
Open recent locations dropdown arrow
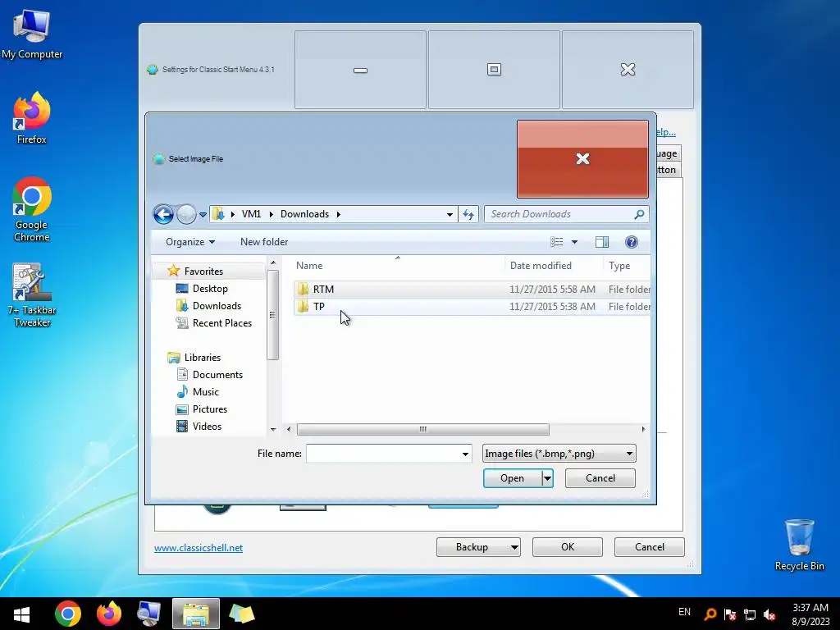[x=203, y=214]
